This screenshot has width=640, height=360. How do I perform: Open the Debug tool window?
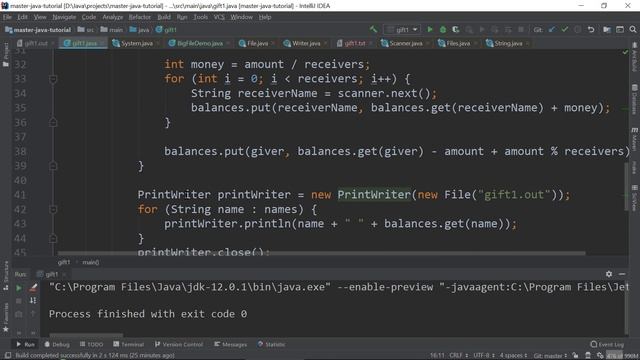point(57,344)
